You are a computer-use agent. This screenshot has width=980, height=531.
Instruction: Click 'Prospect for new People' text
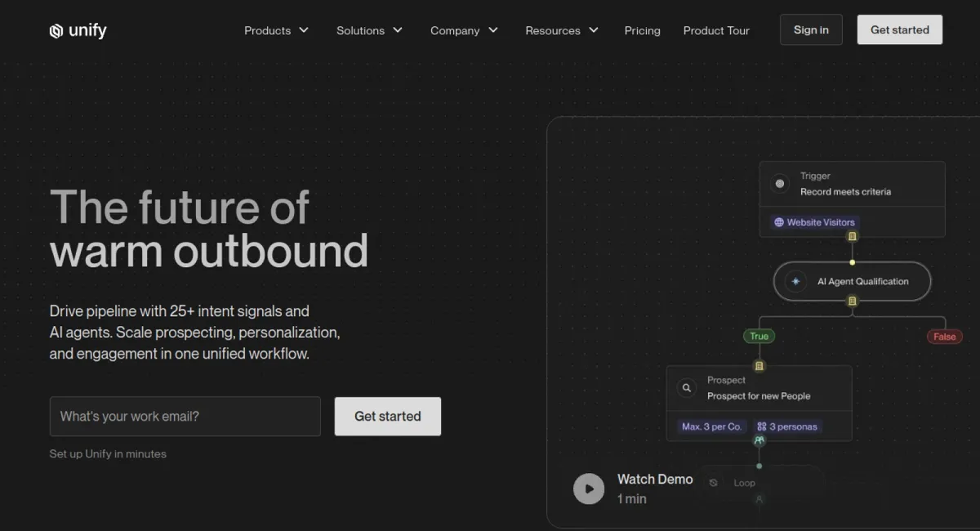[759, 396]
